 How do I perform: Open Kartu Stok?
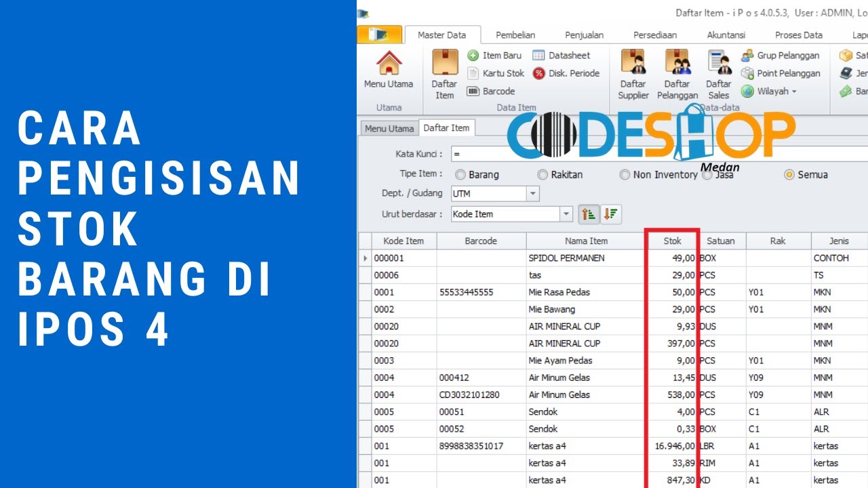click(x=496, y=73)
